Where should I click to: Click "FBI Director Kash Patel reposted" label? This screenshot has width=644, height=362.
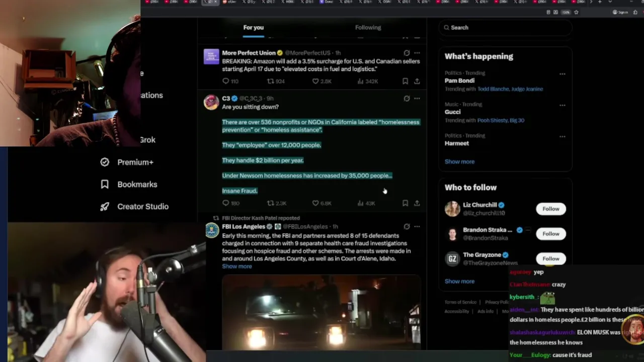click(261, 218)
